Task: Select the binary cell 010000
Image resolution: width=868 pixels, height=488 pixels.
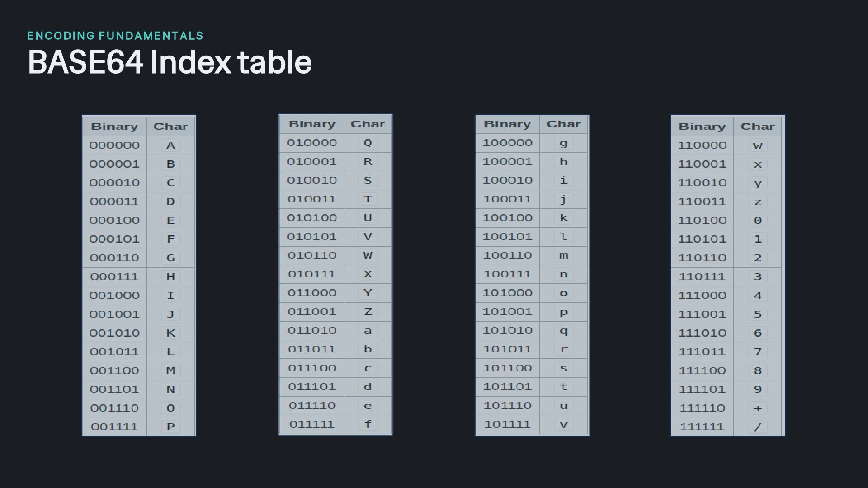Action: pos(312,143)
